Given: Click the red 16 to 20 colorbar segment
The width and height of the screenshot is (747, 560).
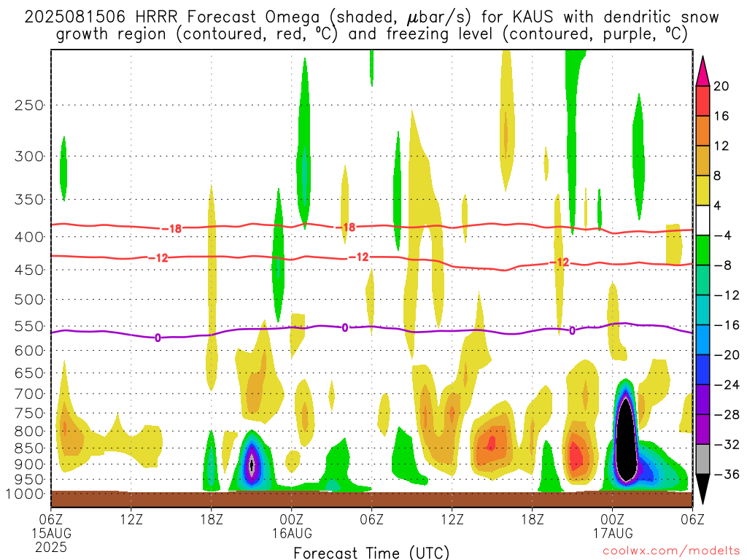Looking at the screenshot, I should click(x=703, y=101).
